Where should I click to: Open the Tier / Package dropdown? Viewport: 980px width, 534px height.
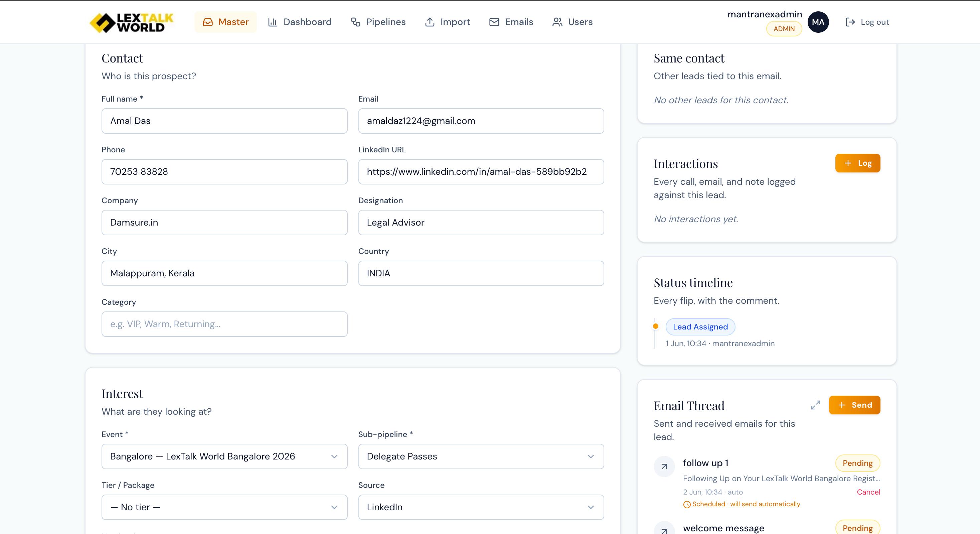coord(224,507)
